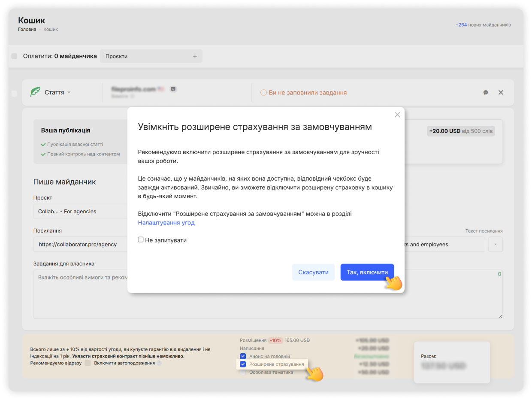This screenshot has width=532, height=400.
Task: Click the '+20.00 USD від 500 слів' badge
Action: tap(461, 131)
